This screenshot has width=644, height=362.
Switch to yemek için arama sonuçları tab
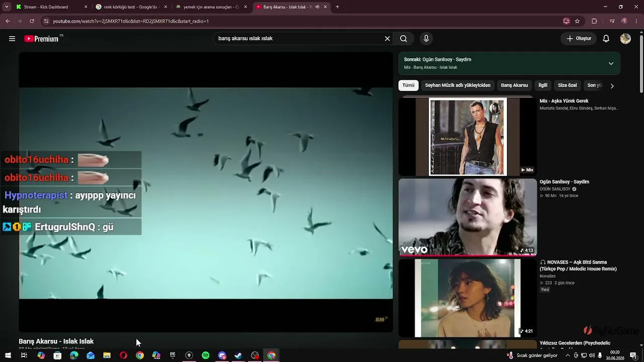211,7
